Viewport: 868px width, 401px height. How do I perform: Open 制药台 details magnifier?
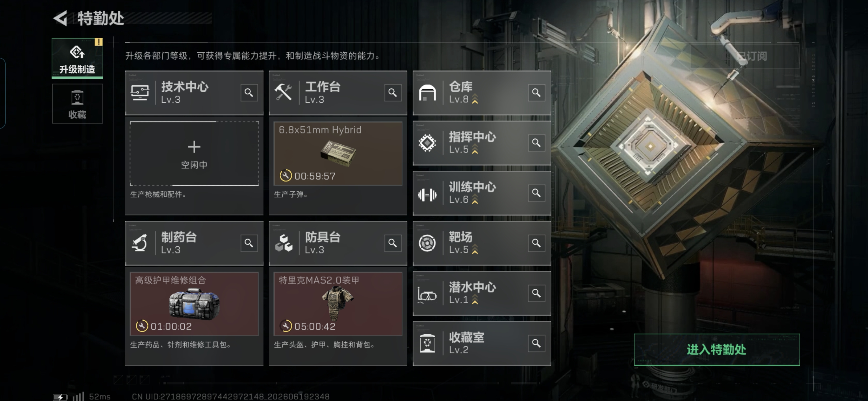click(249, 243)
